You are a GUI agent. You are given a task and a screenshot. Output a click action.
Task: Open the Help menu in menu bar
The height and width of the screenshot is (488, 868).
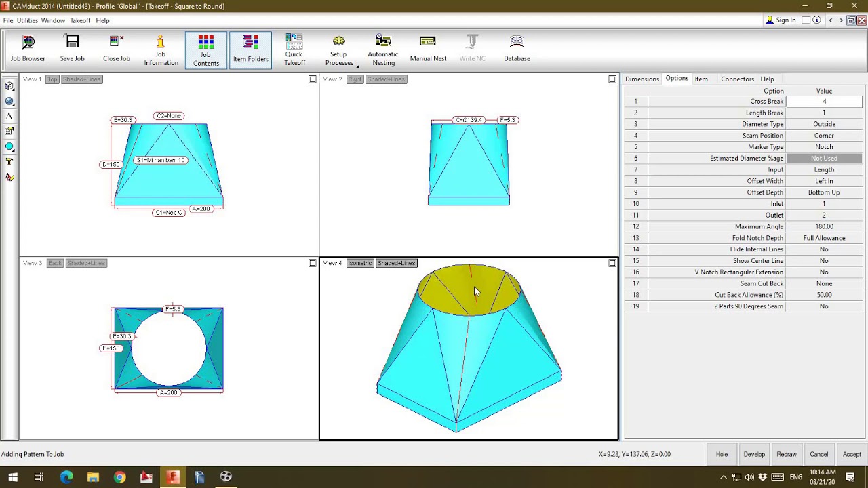pos(102,20)
